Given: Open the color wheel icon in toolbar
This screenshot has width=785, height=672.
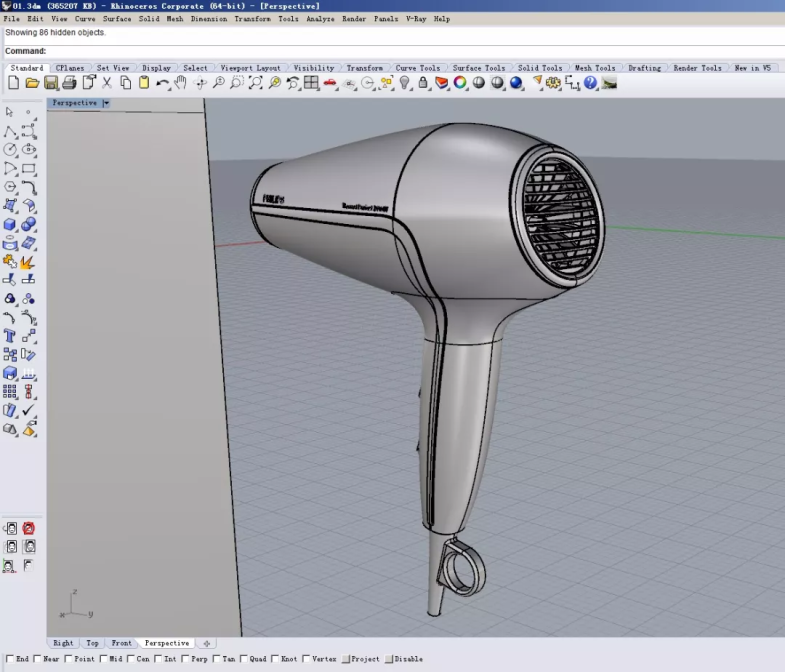Looking at the screenshot, I should click(x=460, y=83).
